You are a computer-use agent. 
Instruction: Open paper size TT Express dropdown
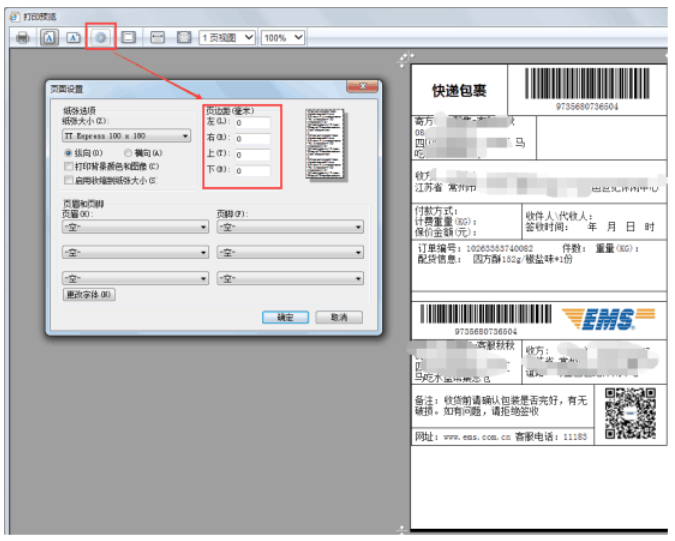click(126, 135)
